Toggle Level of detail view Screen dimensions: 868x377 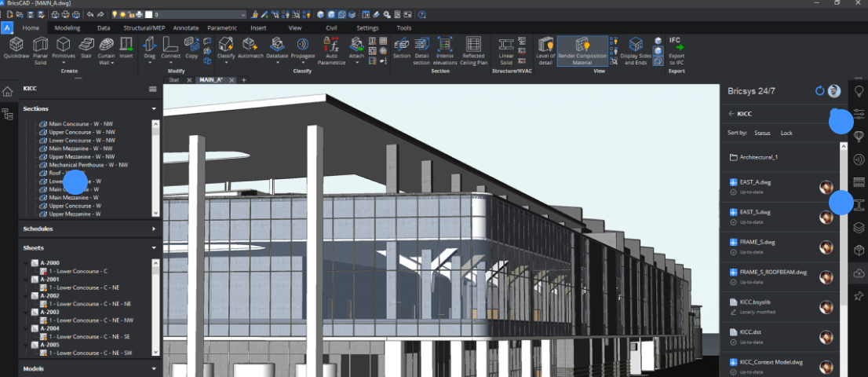[x=545, y=49]
